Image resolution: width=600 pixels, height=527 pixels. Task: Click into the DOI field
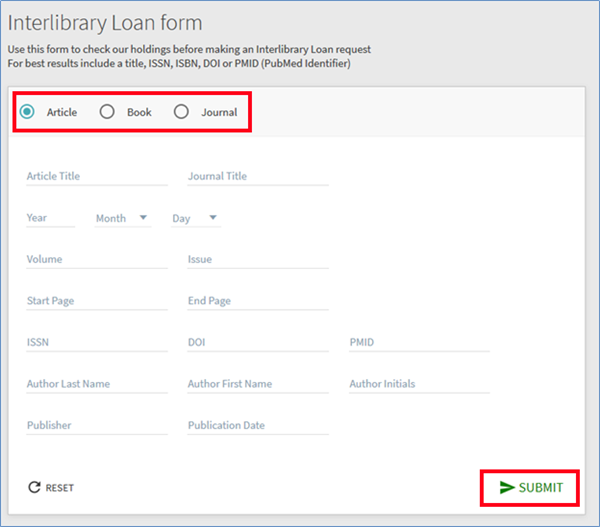click(x=257, y=343)
